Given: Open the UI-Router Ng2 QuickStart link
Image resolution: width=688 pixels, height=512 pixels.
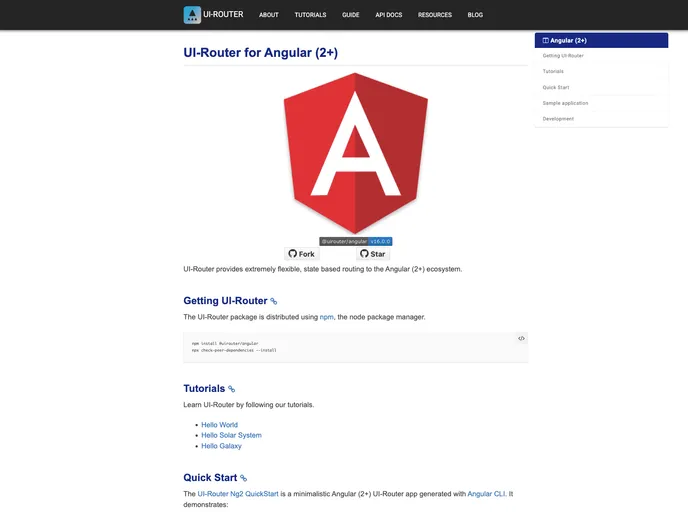Looking at the screenshot, I should pyautogui.click(x=238, y=494).
